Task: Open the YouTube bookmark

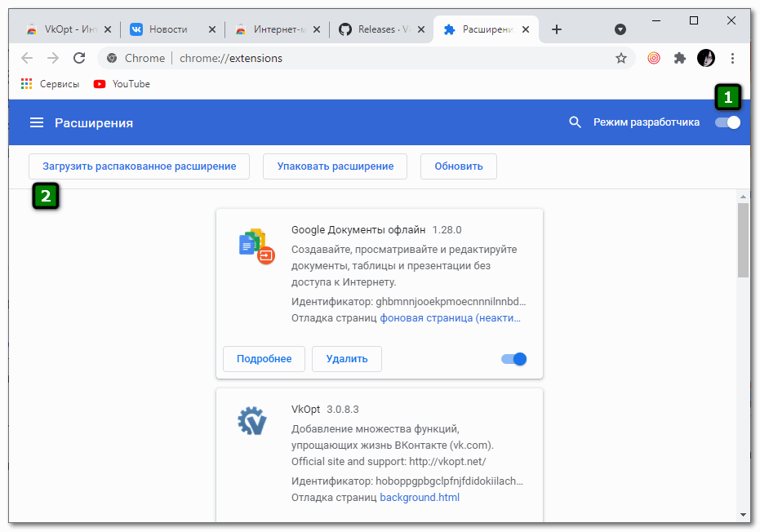Action: tap(122, 84)
